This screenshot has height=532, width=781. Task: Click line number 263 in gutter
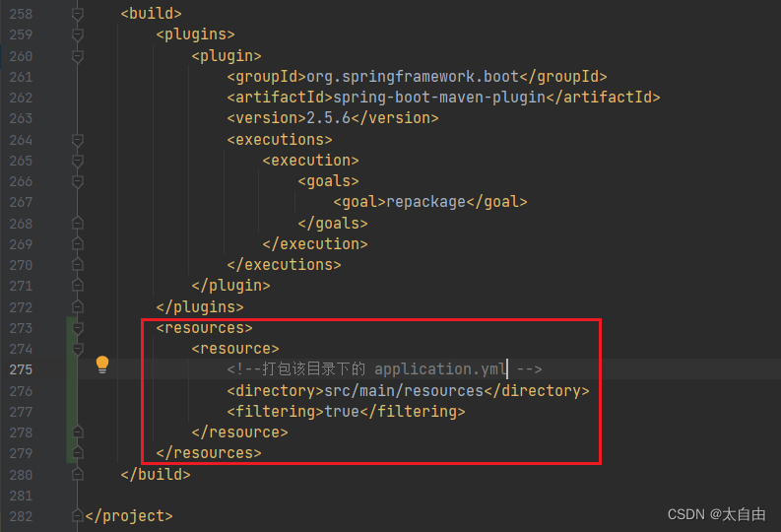[21, 118]
